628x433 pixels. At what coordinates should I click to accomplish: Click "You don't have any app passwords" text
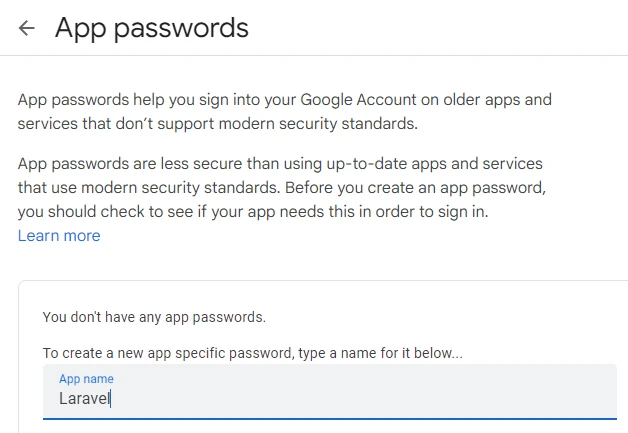coord(154,317)
